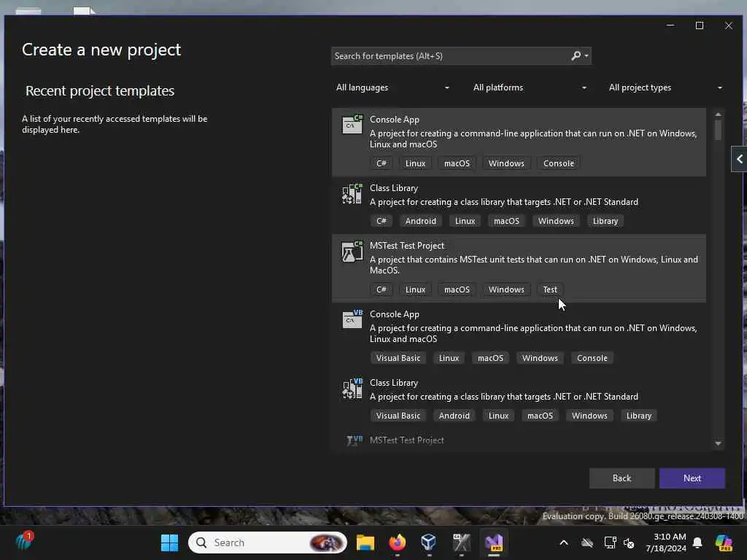Click the Console tag on C# Console App
Viewport: 747px width, 560px height.
pos(558,163)
